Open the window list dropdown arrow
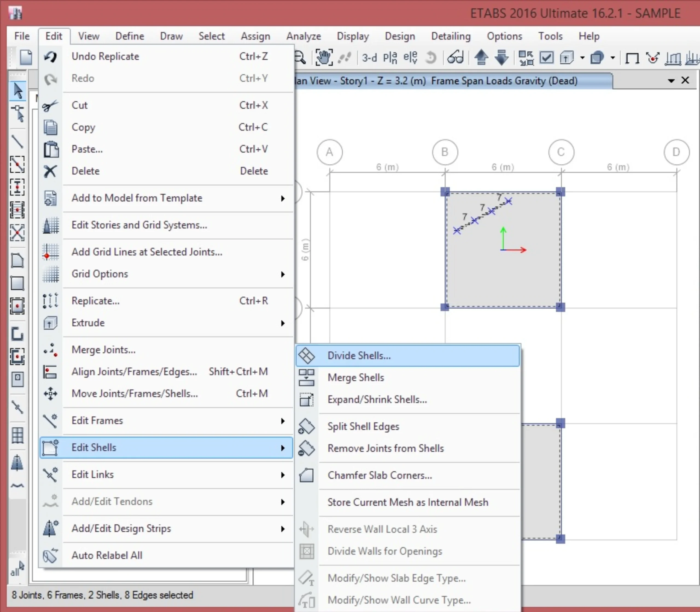Screen dimensions: 700x612 (x=671, y=81)
